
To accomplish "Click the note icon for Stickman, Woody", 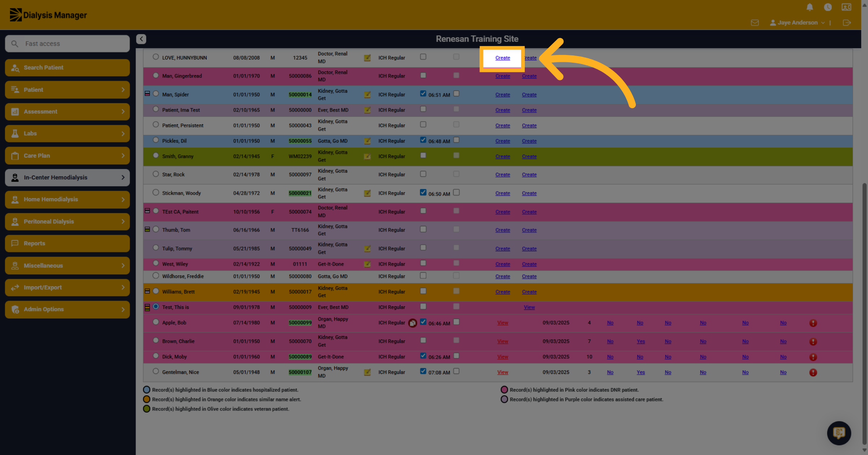I will click(x=367, y=193).
